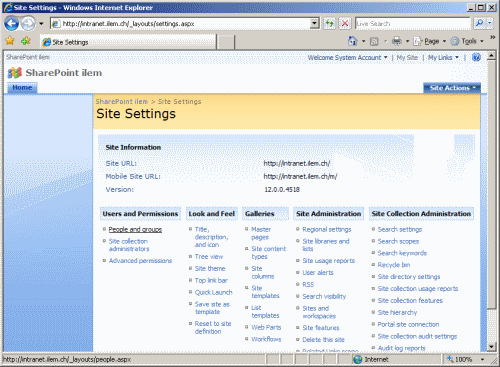Click the zoom magnifier icon in status bar
500x367 pixels.
pos(450,359)
